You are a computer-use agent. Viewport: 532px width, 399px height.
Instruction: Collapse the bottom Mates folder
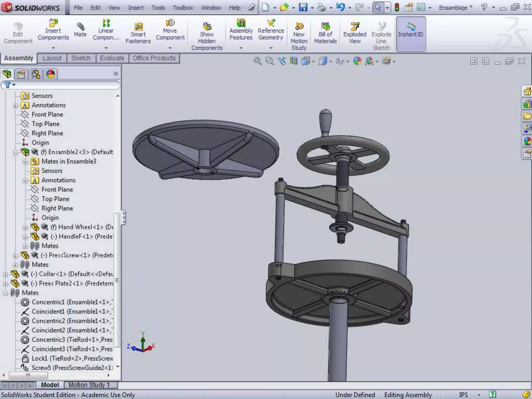(x=5, y=293)
